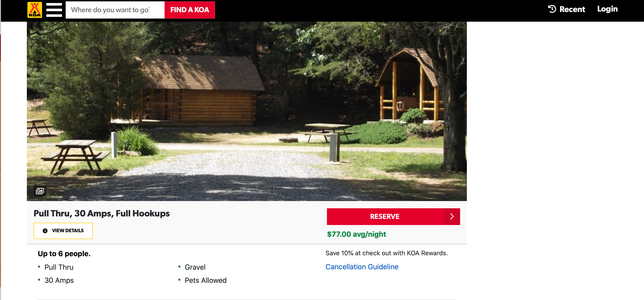This screenshot has width=644, height=300.
Task: Open the hamburger navigation menu
Action: [54, 10]
